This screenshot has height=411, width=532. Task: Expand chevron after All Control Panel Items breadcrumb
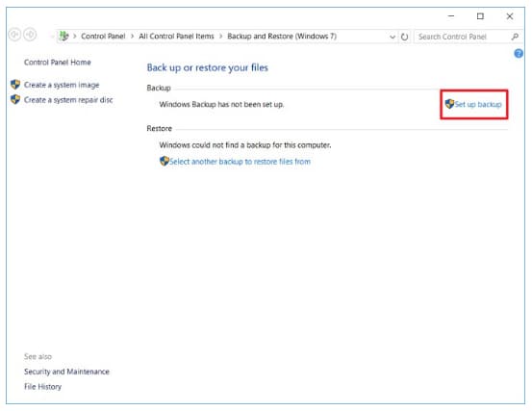coord(221,36)
